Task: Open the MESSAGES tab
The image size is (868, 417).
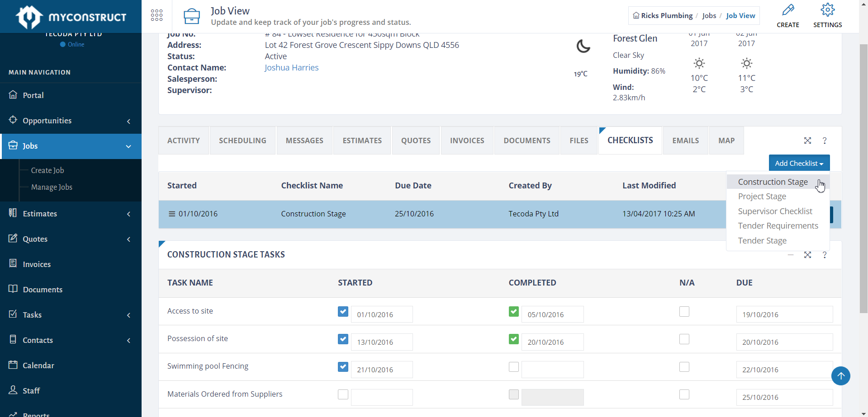Action: click(x=304, y=141)
